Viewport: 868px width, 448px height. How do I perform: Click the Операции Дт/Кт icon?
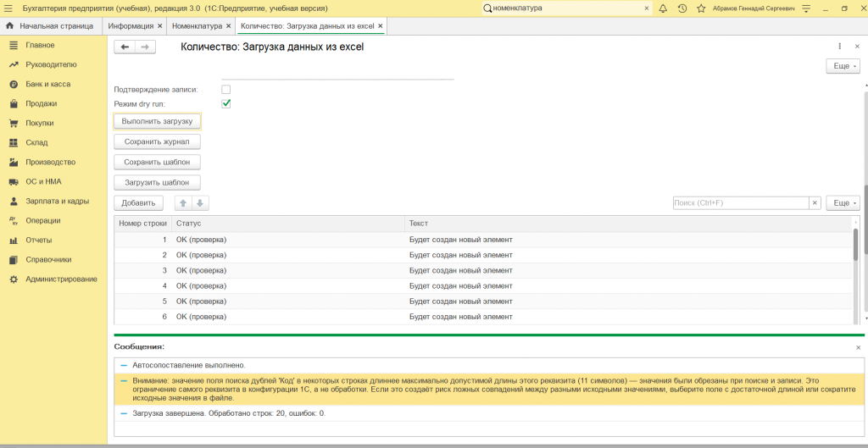14,221
